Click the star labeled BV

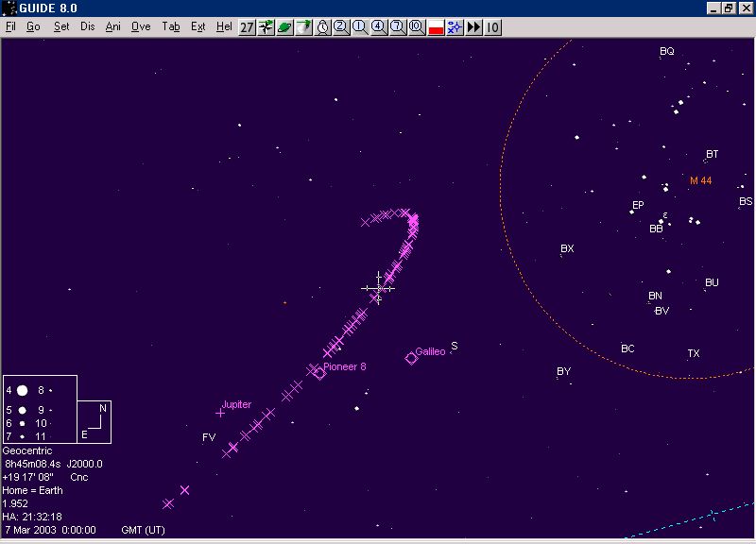[x=662, y=311]
